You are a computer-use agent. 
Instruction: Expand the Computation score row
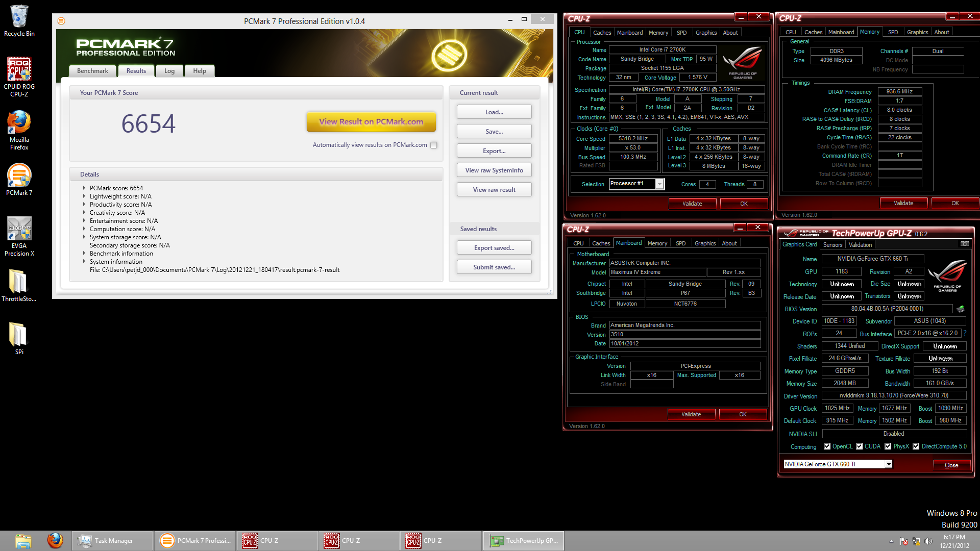pos(84,229)
